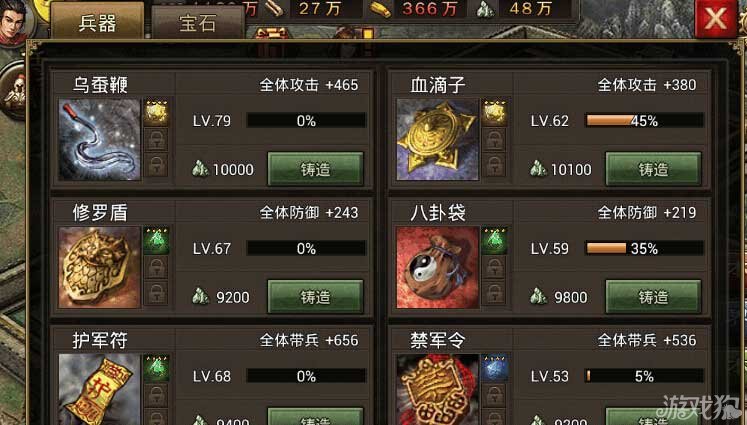Tap the second locked gem slot of 血滴子
This screenshot has width=747, height=425.
(494, 165)
